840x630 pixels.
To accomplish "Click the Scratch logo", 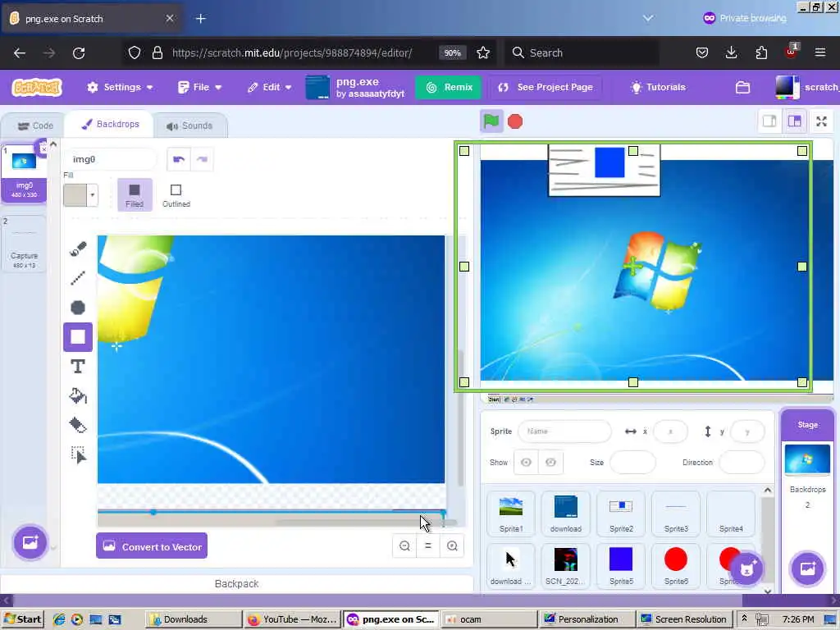I will (37, 87).
